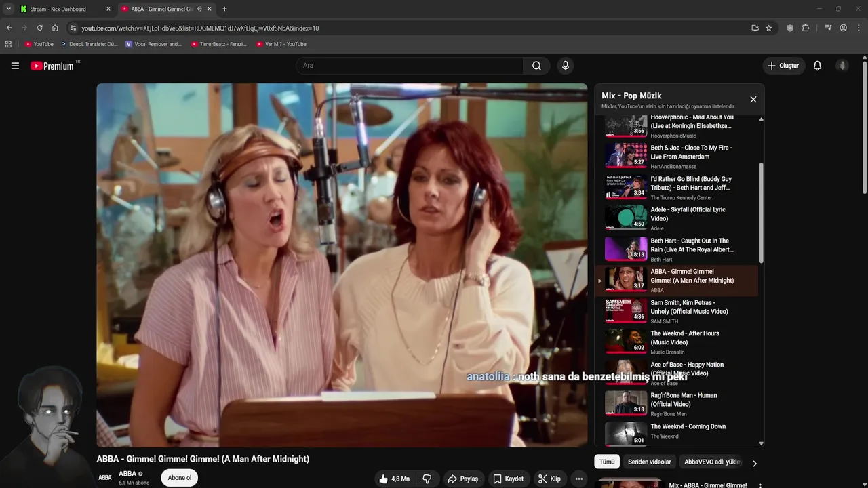868x488 pixels.
Task: Focus the Ara search input field
Action: (x=410, y=66)
